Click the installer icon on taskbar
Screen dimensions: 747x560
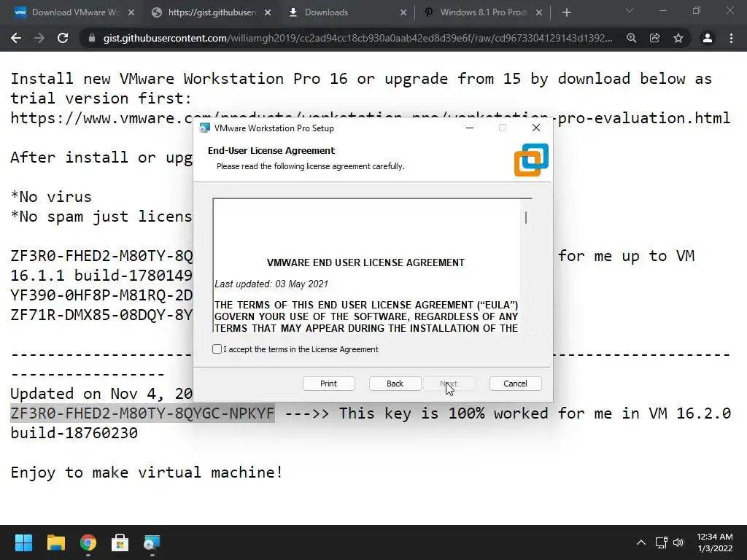pos(152,542)
